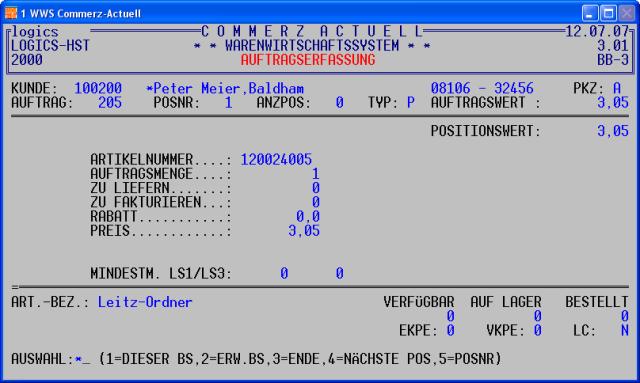Click the version number 3.01
Screen dimensions: 640x383
click(613, 46)
